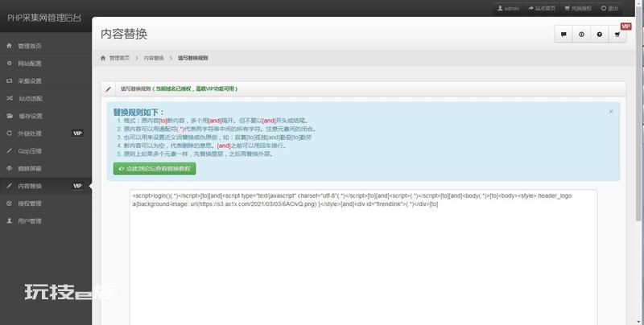
Task: Click the red VIP badge above the cart button
Action: [x=625, y=27]
